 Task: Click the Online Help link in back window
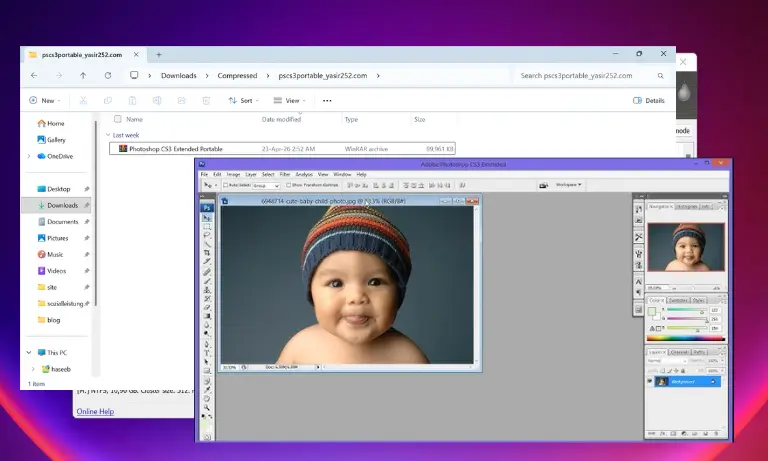[95, 412]
